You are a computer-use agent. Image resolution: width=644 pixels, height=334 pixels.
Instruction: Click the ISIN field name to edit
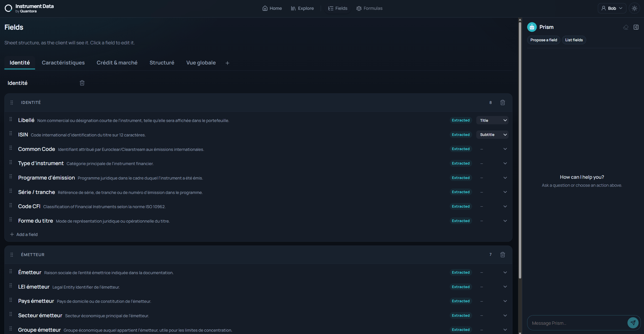pyautogui.click(x=23, y=135)
